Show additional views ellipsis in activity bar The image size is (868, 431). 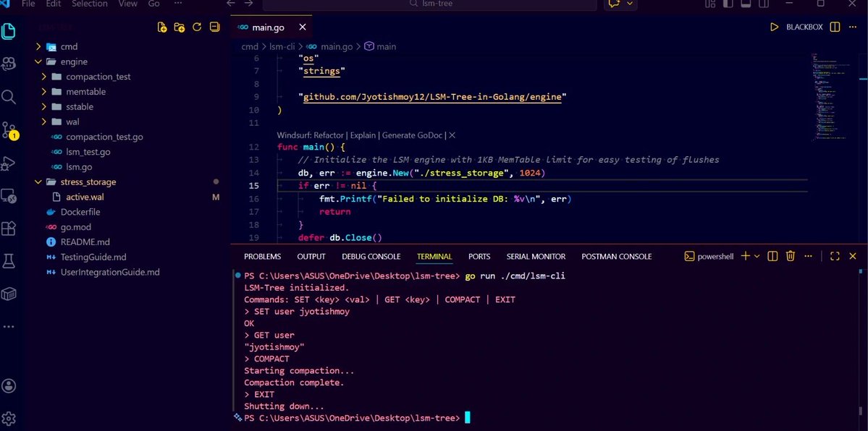pos(8,327)
